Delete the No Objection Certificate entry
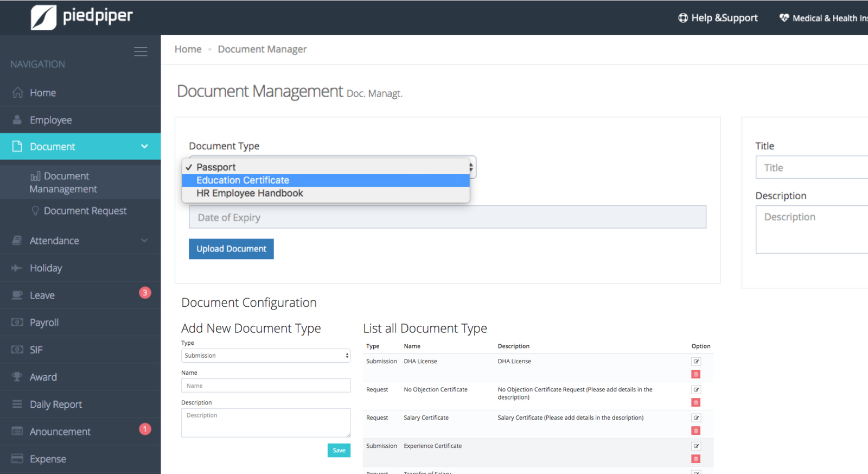The image size is (868, 474). 696,403
